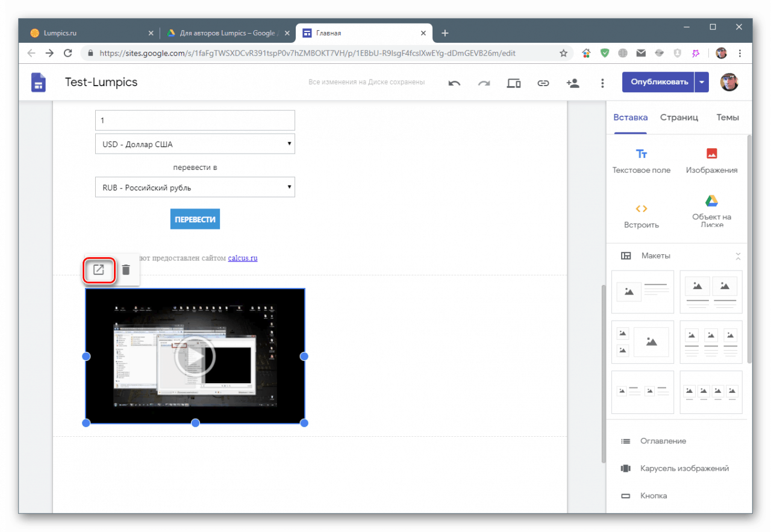Open the device preview mode

[514, 83]
